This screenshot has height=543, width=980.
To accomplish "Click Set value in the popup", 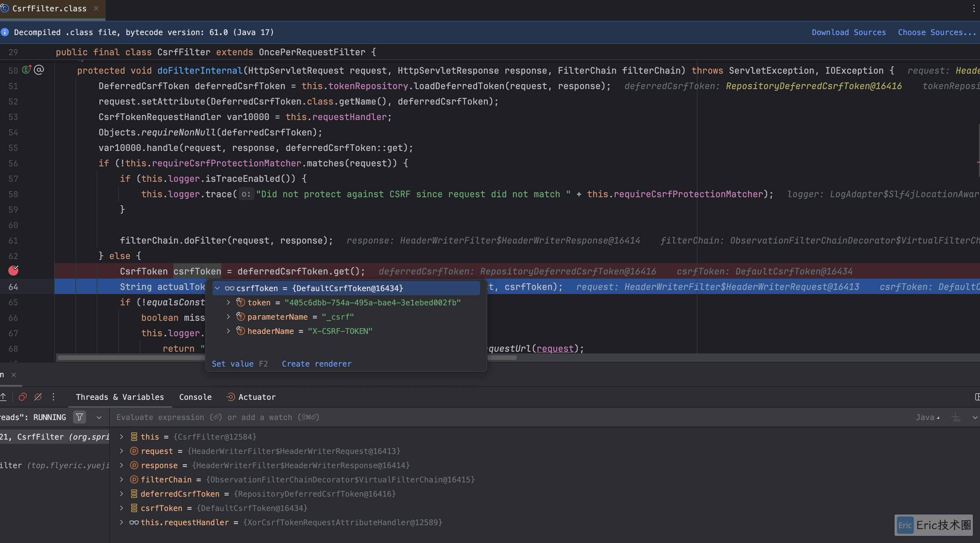I will tap(232, 364).
